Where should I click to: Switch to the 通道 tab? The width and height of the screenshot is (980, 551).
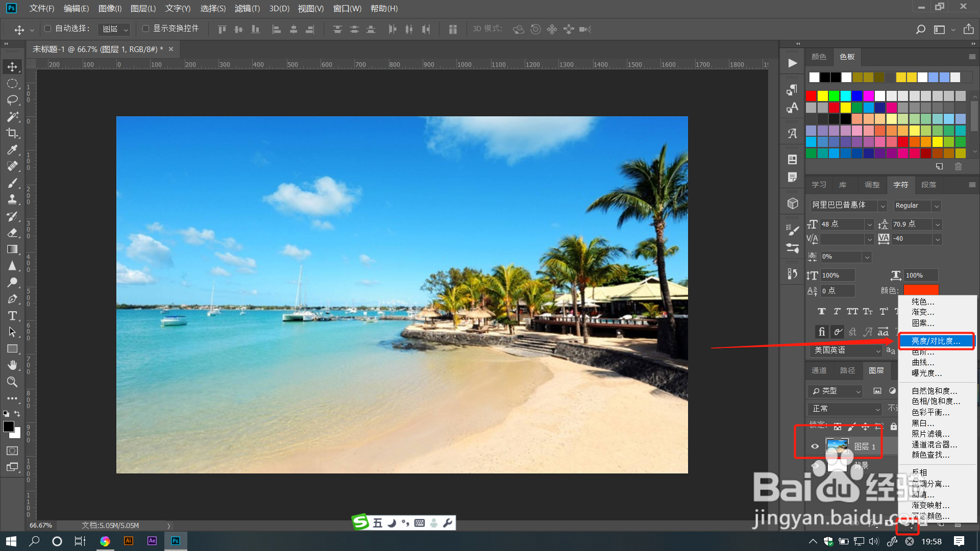tap(819, 370)
